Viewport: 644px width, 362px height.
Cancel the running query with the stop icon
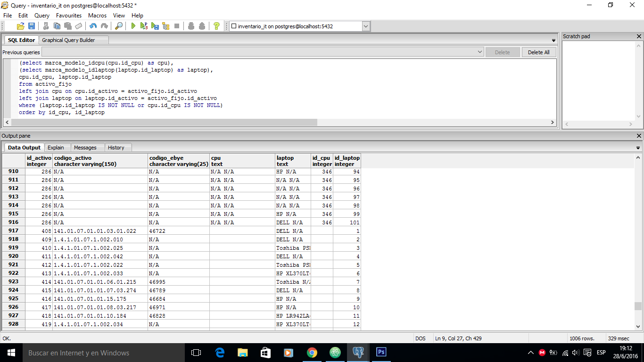coord(177,26)
